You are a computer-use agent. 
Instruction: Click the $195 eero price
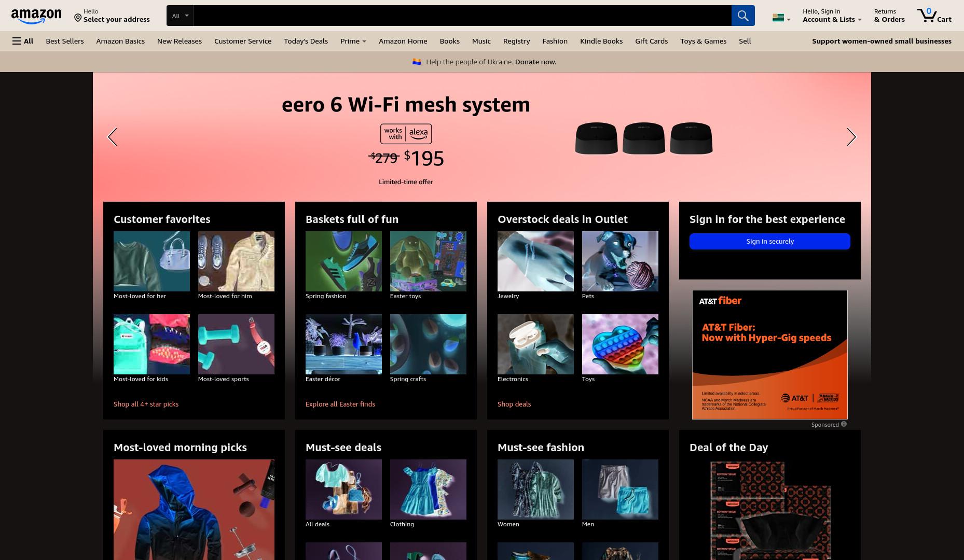click(424, 158)
